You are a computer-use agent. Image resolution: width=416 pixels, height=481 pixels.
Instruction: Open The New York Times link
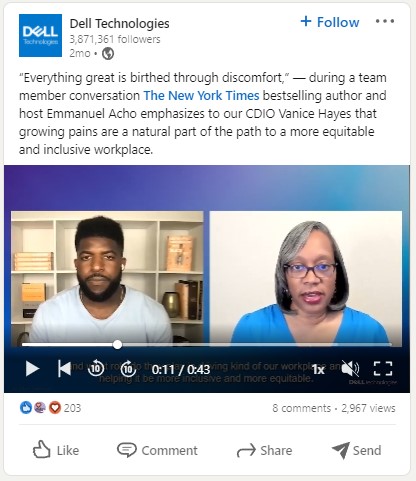[201, 96]
